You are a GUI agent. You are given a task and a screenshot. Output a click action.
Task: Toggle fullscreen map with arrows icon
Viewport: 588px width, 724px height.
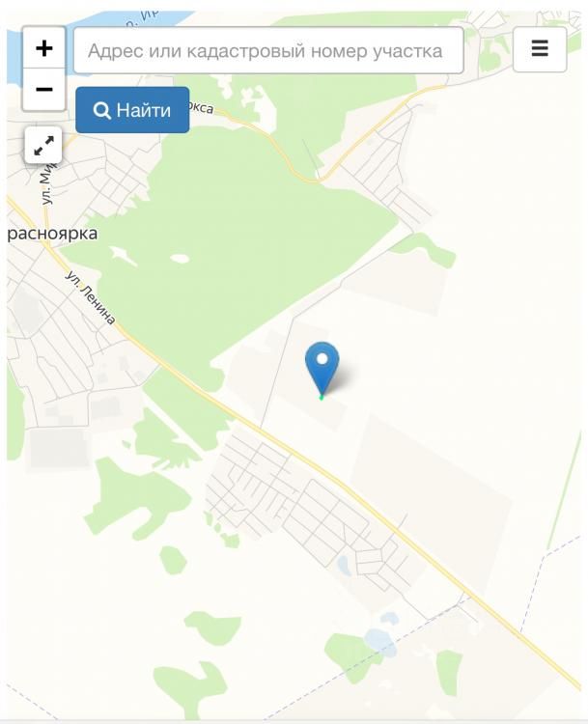pyautogui.click(x=43, y=145)
